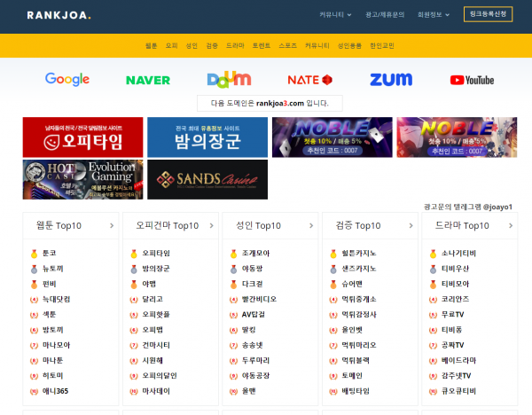The image size is (532, 415).
Task: Click bronze medal icon next to 펀비
Action: 34,284
